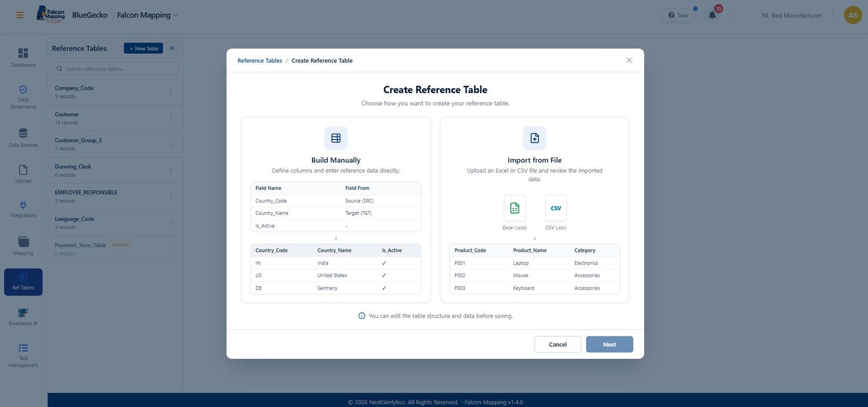Image resolution: width=868 pixels, height=407 pixels.
Task: Open options menu for Payment_Term_Table
Action: pyautogui.click(x=171, y=249)
